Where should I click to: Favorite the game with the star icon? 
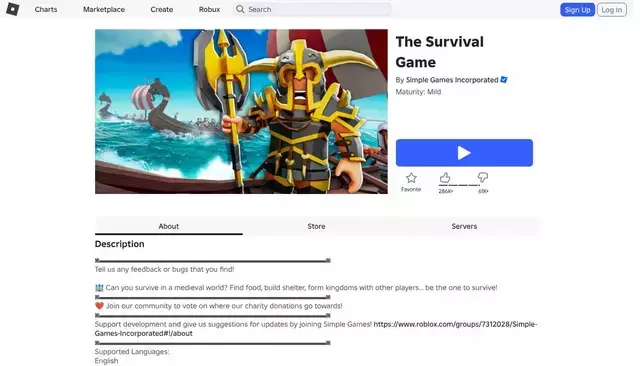click(411, 178)
